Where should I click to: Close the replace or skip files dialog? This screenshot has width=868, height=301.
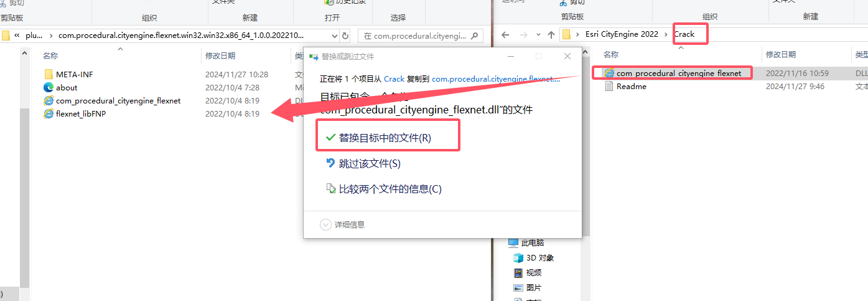coord(567,56)
